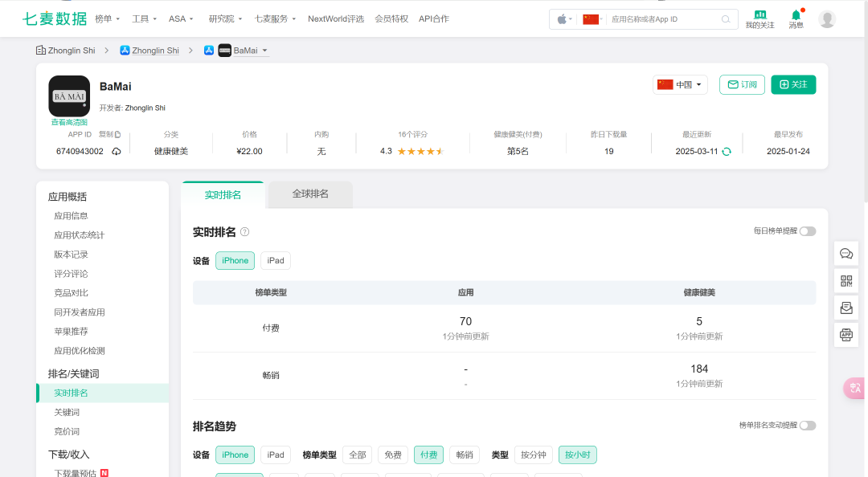Open the APP download icon on right sidebar
868x477 pixels.
pyautogui.click(x=846, y=335)
